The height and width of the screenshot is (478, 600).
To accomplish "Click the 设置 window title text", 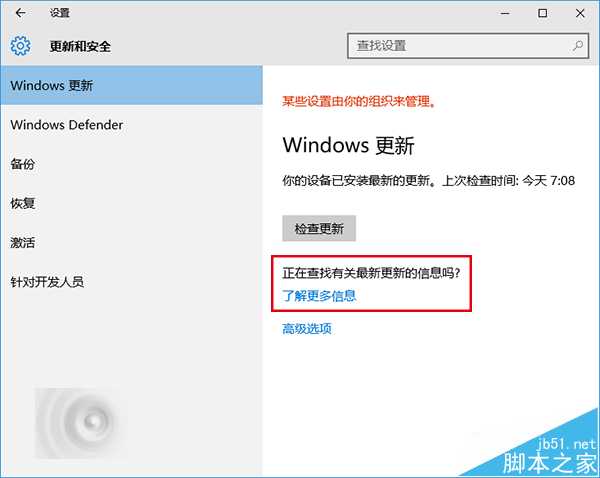I will [60, 13].
